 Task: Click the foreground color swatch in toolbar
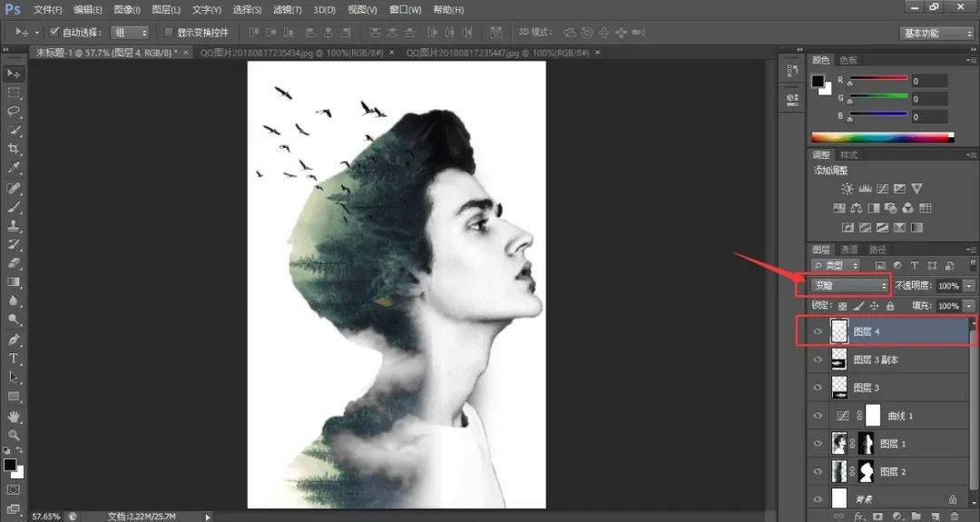pyautogui.click(x=9, y=465)
